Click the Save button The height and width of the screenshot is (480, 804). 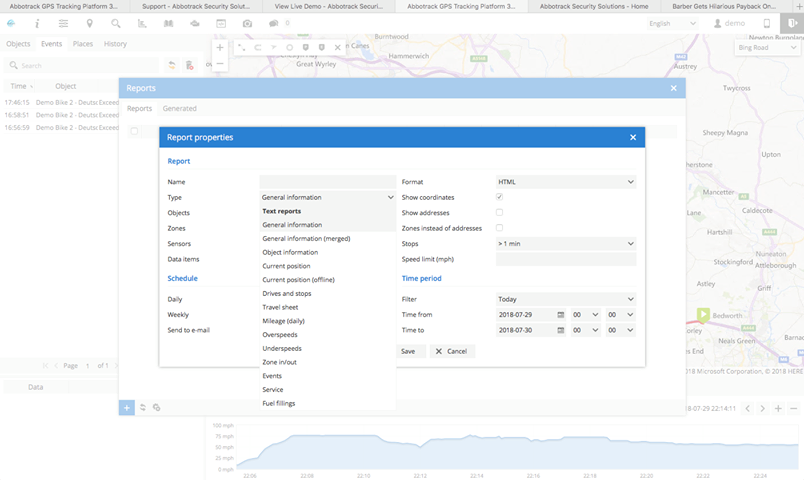pyautogui.click(x=408, y=351)
